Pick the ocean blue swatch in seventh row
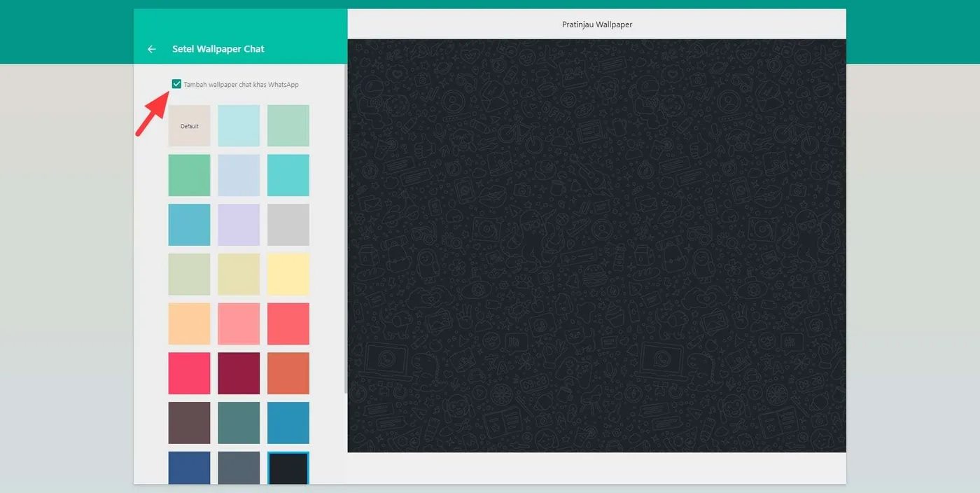This screenshot has width=980, height=493. click(x=288, y=423)
